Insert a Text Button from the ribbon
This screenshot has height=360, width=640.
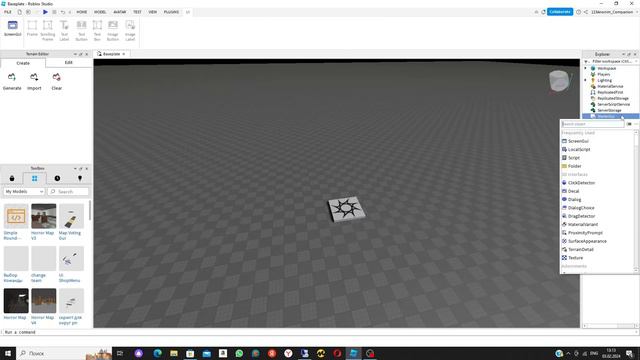[x=81, y=30]
